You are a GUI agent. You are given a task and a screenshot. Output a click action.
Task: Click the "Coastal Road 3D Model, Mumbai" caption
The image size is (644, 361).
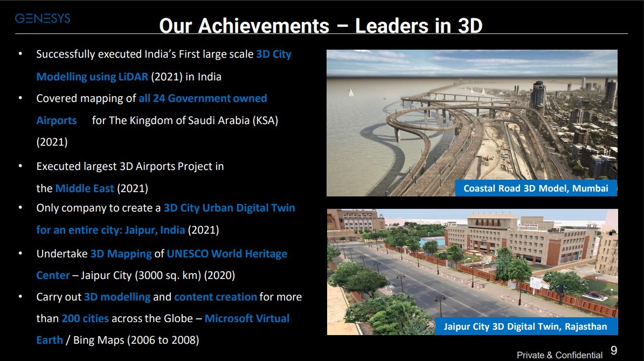click(x=536, y=188)
